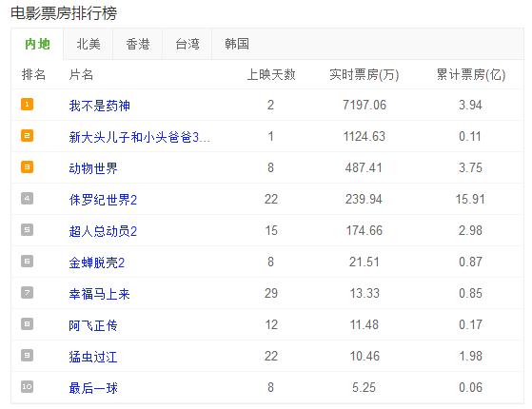532x409 pixels.
Task: Open the 阿飞正传 movie link
Action: 93,325
